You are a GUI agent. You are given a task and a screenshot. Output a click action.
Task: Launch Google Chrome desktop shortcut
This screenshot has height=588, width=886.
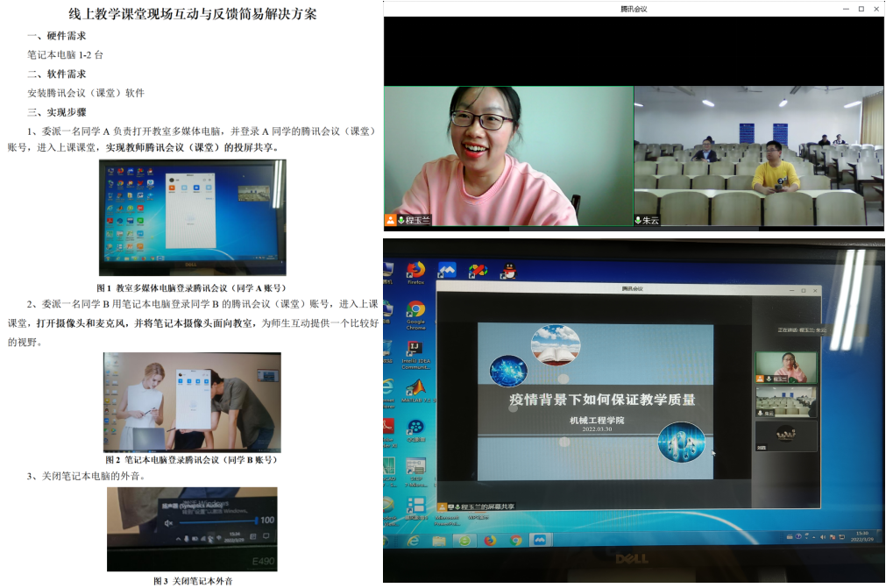click(415, 311)
